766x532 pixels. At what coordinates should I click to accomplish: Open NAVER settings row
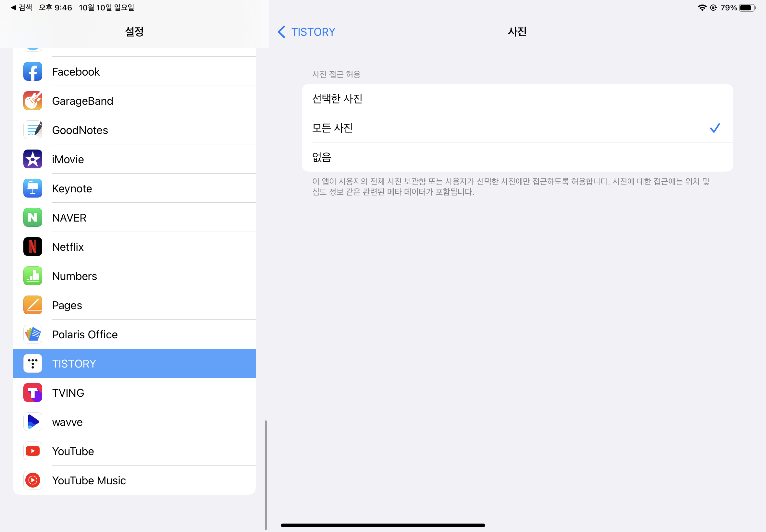click(x=134, y=217)
